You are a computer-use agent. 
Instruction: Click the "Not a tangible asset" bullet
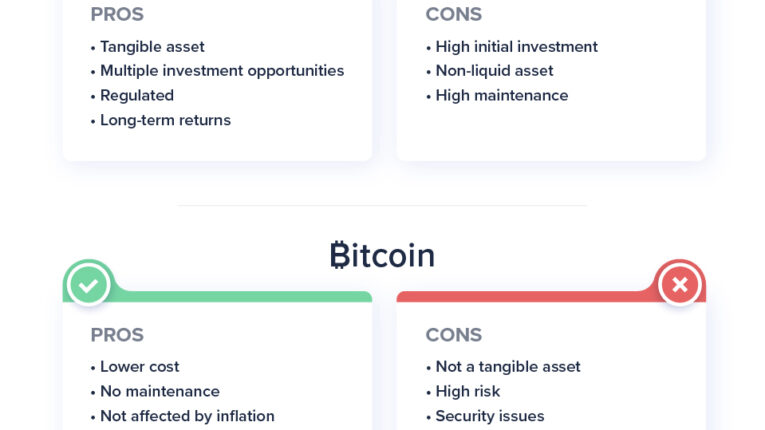[508, 367]
